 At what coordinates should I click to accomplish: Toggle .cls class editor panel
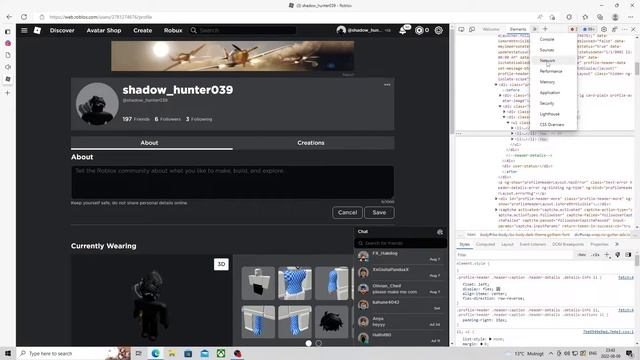pyautogui.click(x=596, y=255)
